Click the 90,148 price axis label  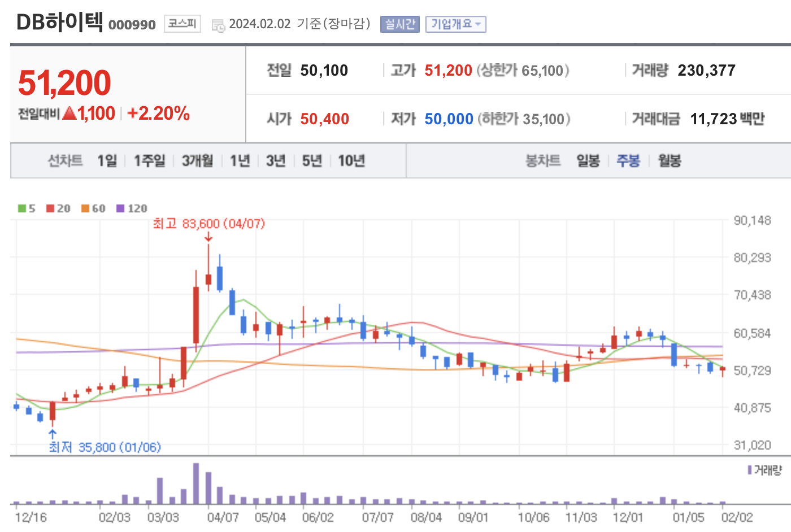[752, 220]
